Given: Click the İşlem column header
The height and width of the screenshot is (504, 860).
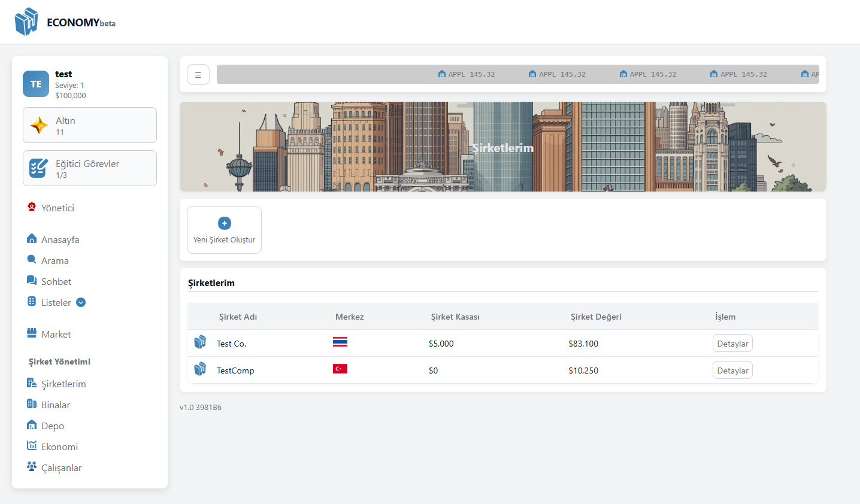Looking at the screenshot, I should pos(725,317).
